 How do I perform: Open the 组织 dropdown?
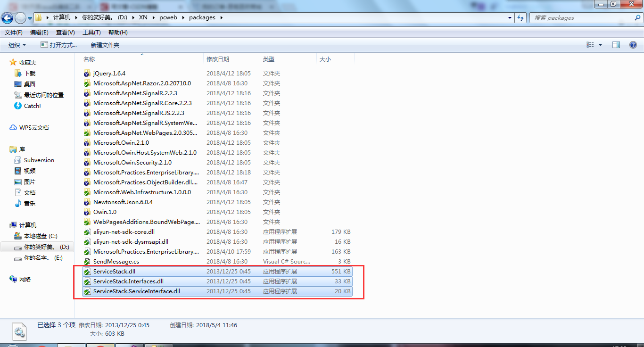tap(17, 45)
